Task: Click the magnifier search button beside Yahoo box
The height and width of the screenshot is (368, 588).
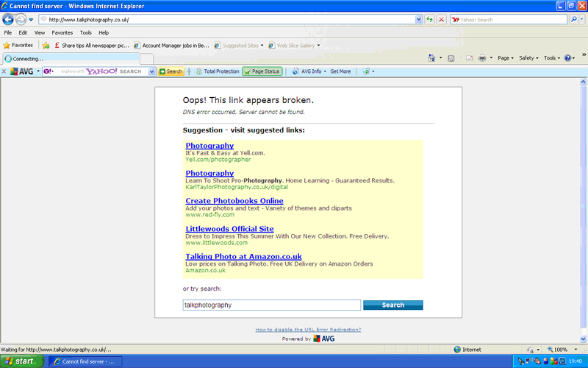Action: pos(573,20)
